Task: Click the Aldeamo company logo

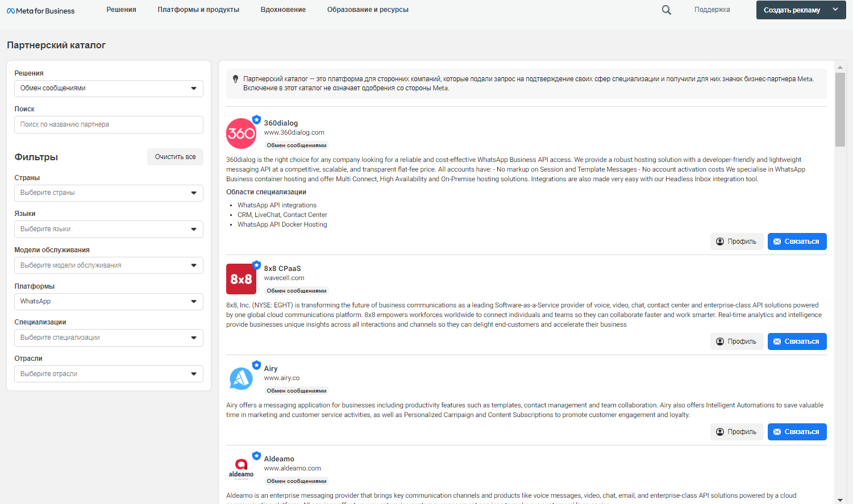Action: click(241, 468)
